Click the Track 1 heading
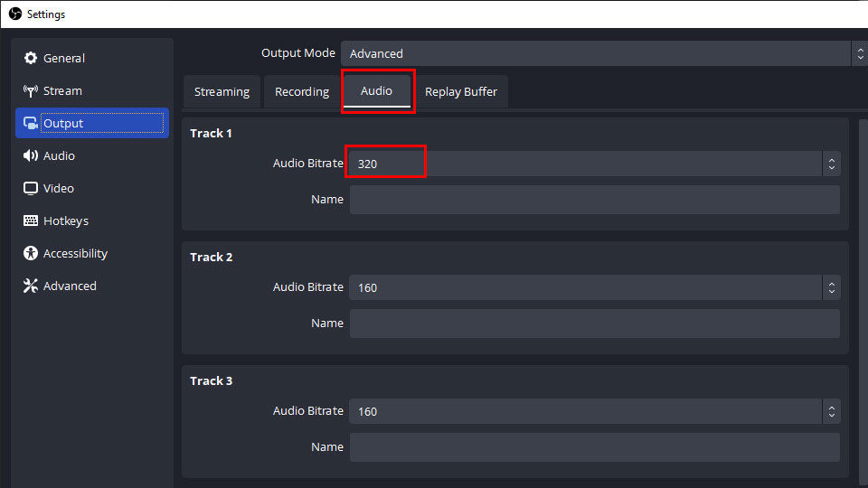This screenshot has width=868, height=488. tap(211, 134)
